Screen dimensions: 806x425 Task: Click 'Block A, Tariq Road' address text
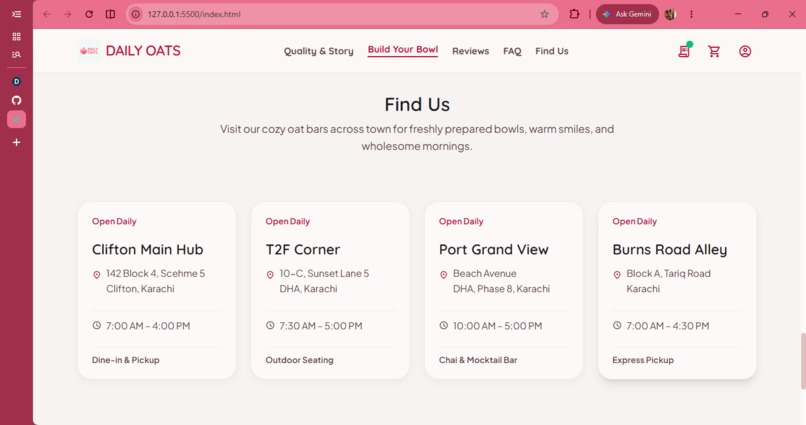(x=668, y=273)
